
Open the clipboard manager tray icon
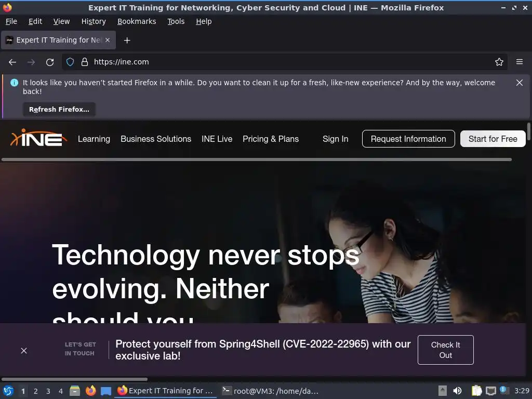click(477, 391)
